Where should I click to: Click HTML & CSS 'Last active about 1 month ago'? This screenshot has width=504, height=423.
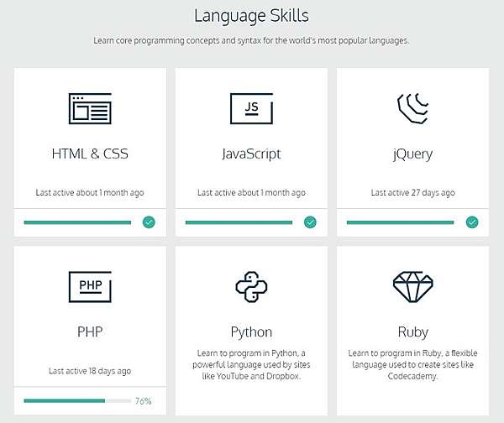coord(90,193)
